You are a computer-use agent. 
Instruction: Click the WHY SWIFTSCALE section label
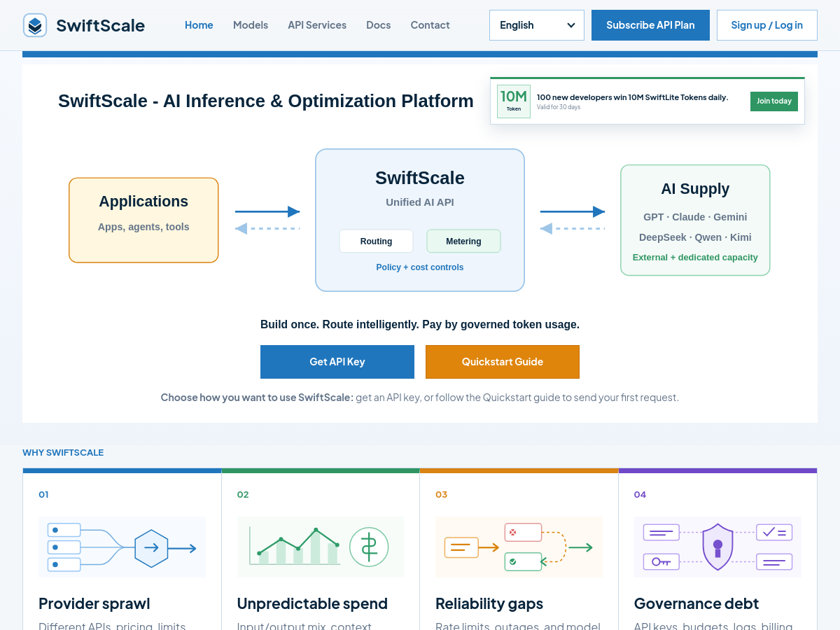(63, 453)
